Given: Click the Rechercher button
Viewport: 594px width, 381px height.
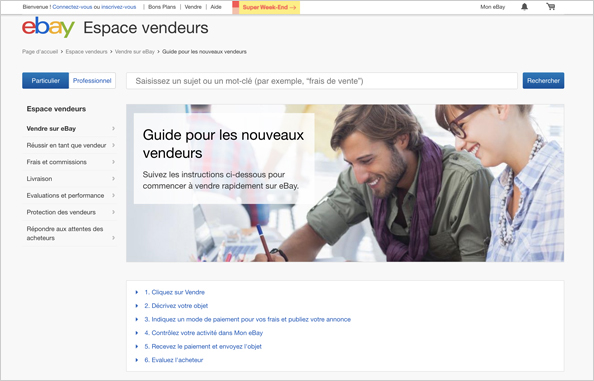Looking at the screenshot, I should point(543,81).
